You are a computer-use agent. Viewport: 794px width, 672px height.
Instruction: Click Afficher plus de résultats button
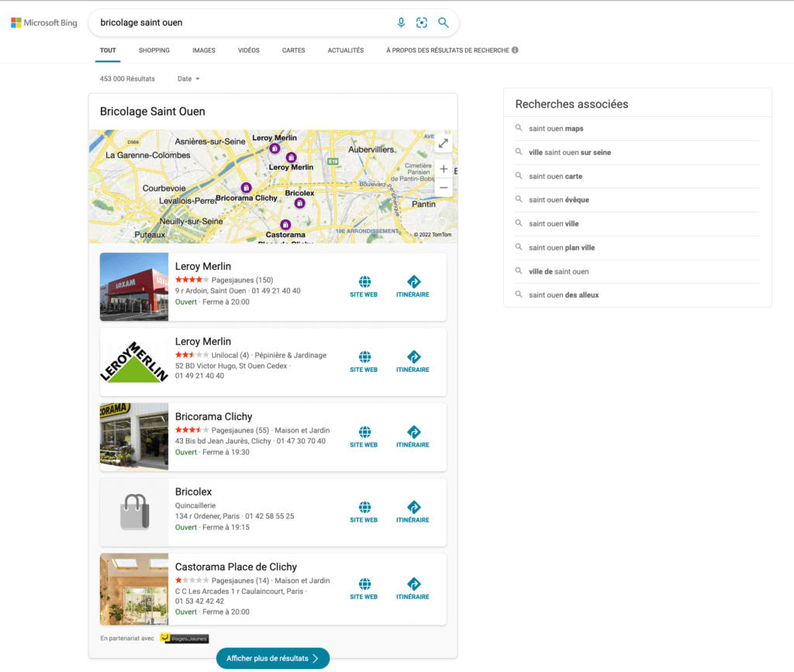[272, 657]
